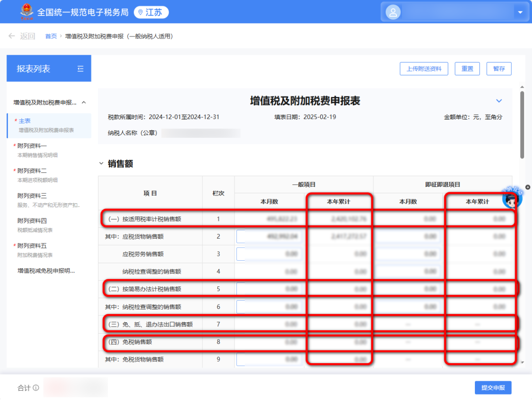
Task: Click 上传附送资料 button
Action: coord(424,69)
